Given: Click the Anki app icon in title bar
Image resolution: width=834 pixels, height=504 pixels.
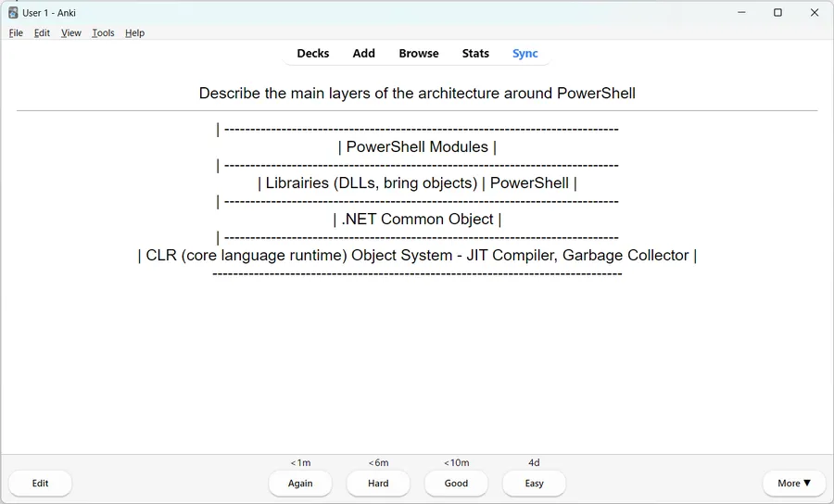Looking at the screenshot, I should 13,12.
